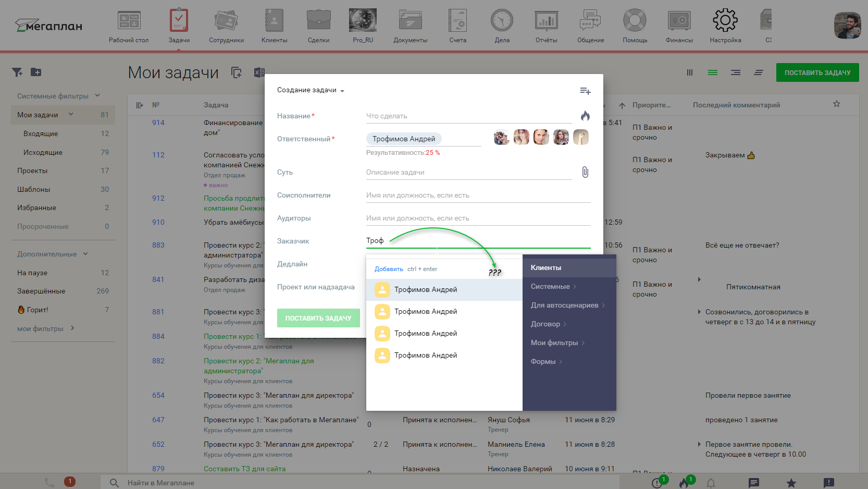
Task: Open the Финансы module
Action: (x=679, y=26)
